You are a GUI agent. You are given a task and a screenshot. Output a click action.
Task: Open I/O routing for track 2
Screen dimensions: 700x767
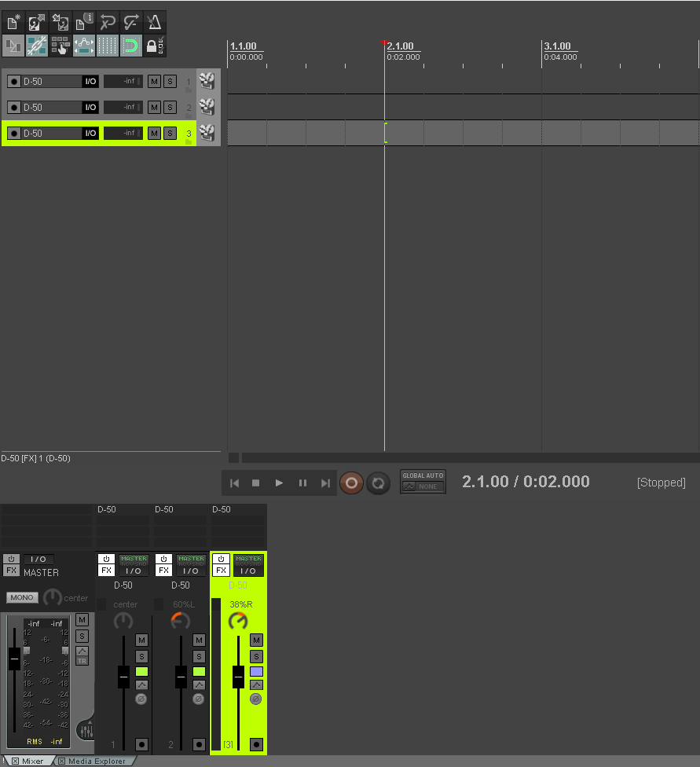[x=90, y=108]
